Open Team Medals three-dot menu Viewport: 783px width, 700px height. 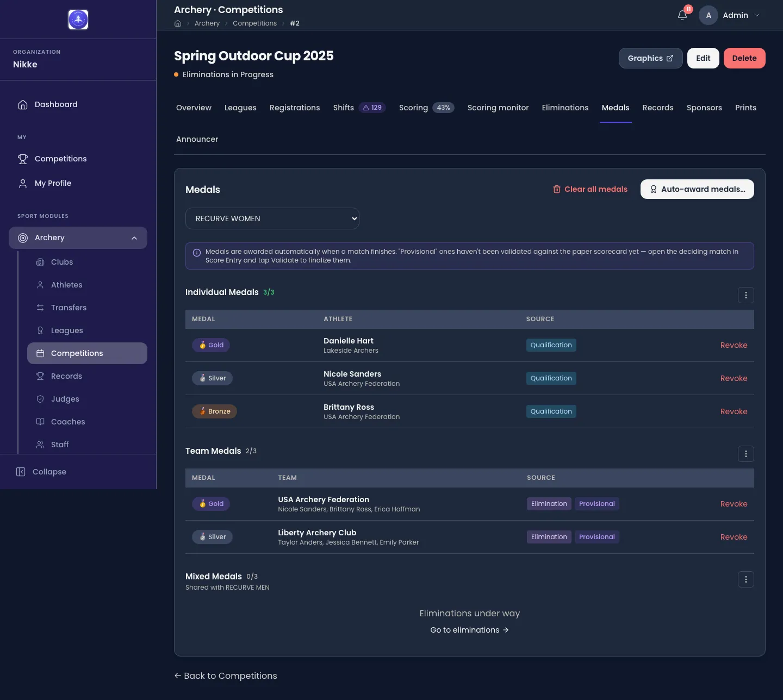pyautogui.click(x=746, y=454)
